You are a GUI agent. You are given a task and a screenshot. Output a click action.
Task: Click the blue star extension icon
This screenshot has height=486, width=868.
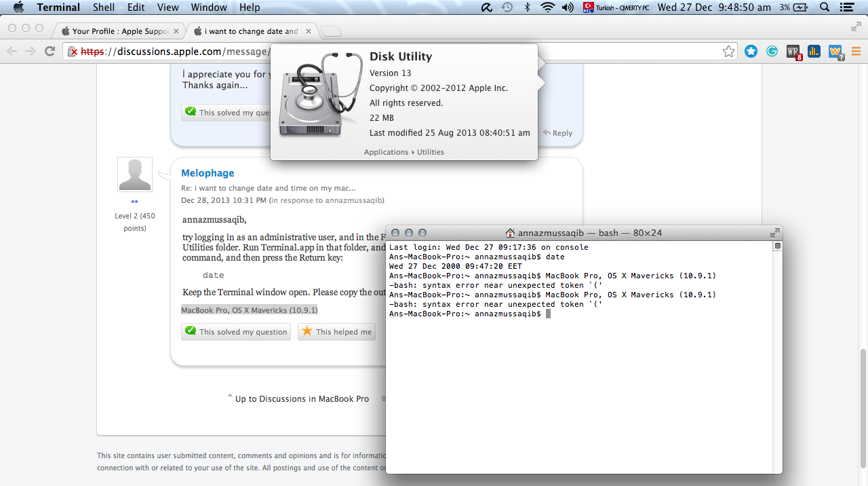click(x=751, y=51)
